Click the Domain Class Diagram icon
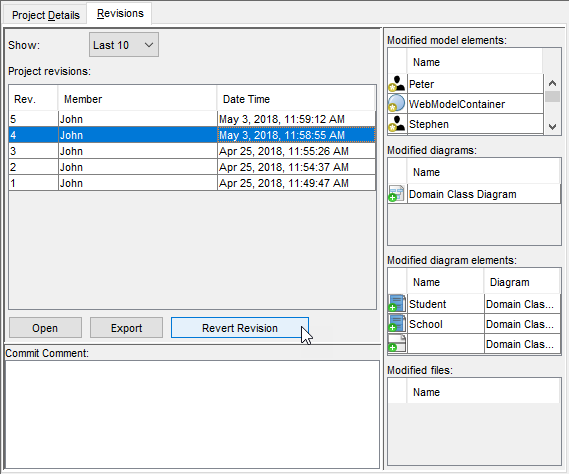Image resolution: width=570 pixels, height=475 pixels. coord(397,194)
